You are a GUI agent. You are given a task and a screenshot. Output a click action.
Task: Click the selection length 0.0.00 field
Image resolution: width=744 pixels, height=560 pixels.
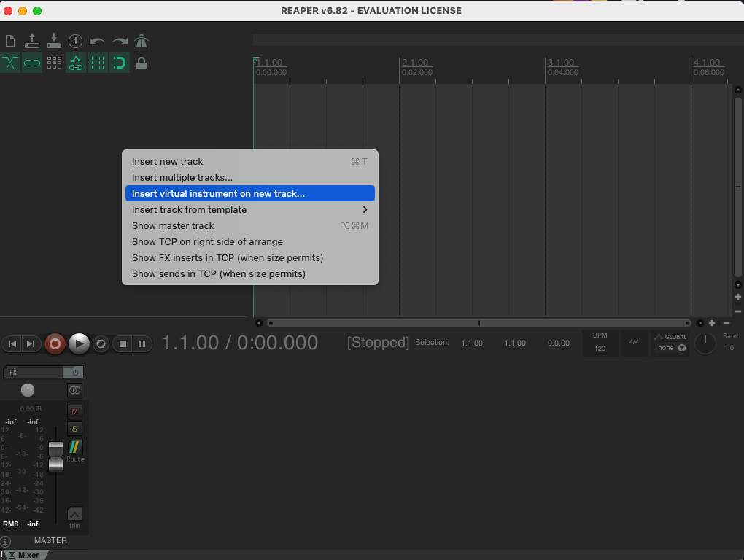coord(559,343)
